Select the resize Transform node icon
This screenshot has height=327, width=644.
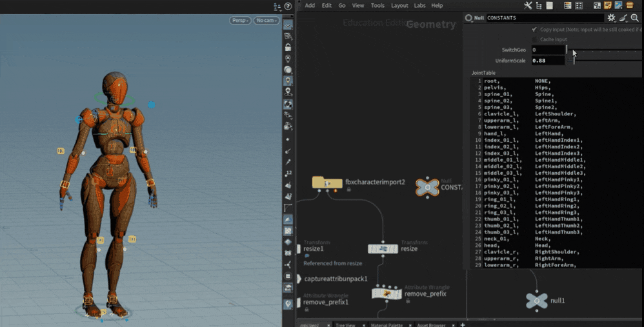click(x=383, y=248)
